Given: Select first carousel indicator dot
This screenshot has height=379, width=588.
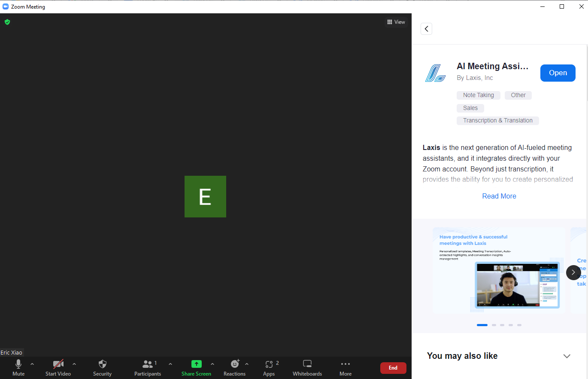Looking at the screenshot, I should 482,325.
